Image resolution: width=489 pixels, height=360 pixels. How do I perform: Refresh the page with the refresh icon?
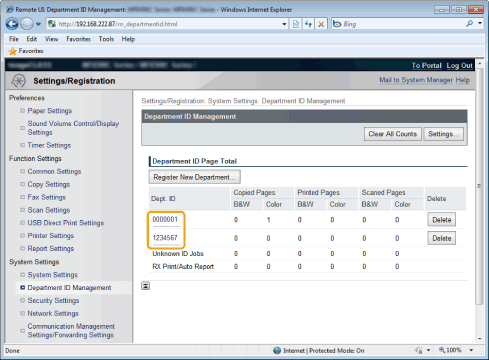[308, 24]
